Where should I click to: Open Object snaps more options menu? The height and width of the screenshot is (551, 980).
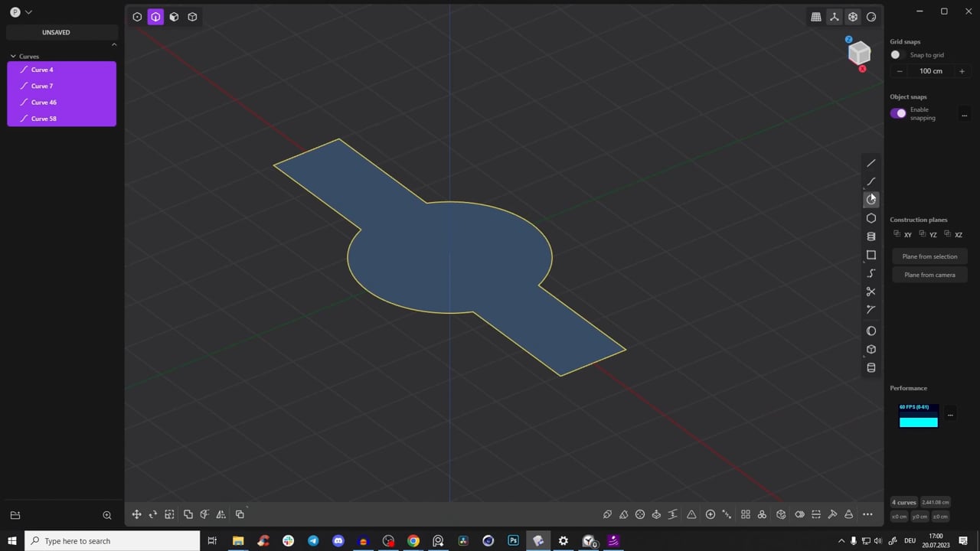tap(964, 115)
